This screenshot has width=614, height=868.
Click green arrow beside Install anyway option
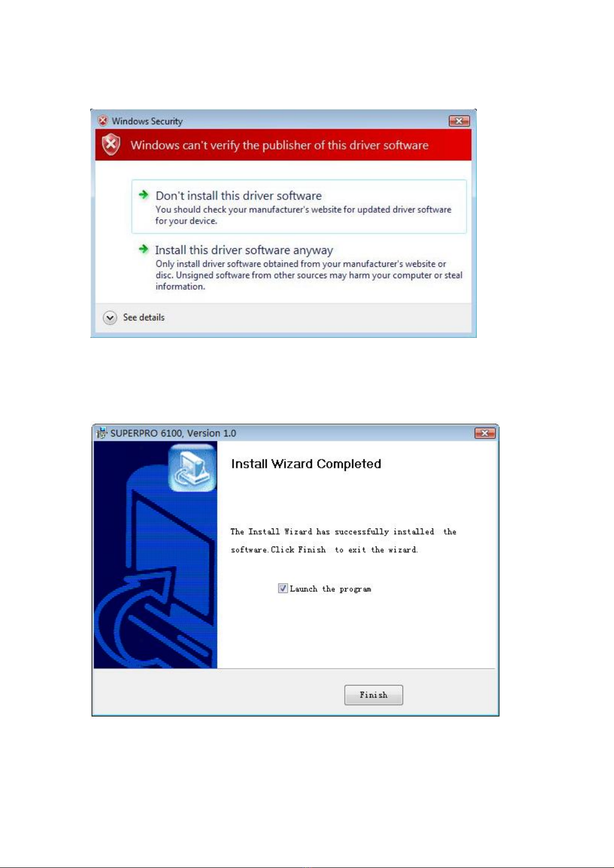pyautogui.click(x=143, y=249)
